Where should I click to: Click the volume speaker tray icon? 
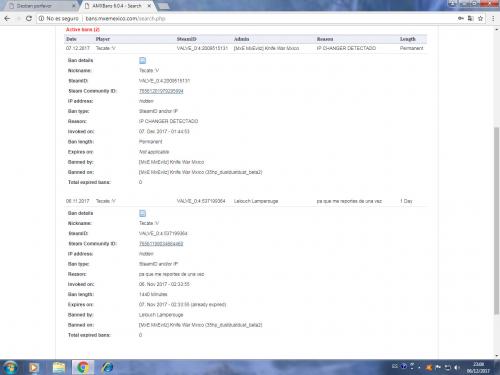(457, 367)
